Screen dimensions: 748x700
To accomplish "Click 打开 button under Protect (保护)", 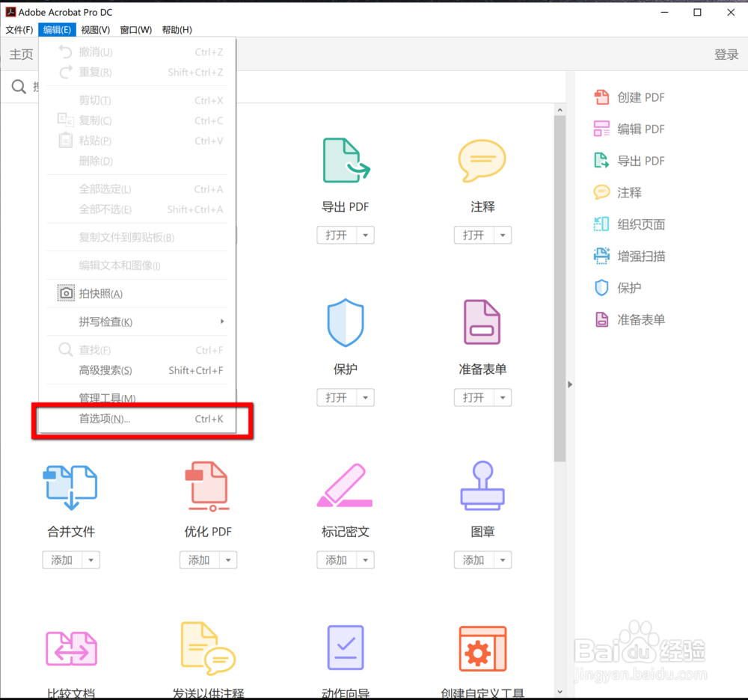I will click(x=337, y=397).
